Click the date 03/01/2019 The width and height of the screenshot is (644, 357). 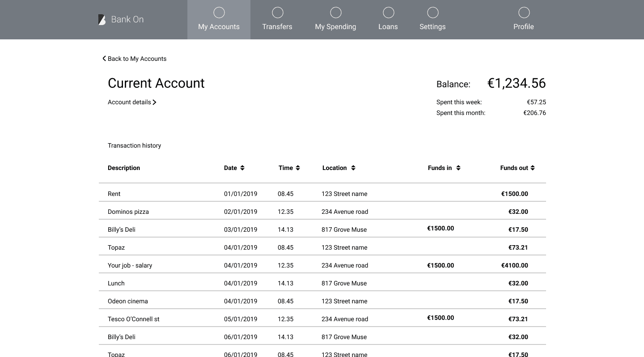(x=241, y=229)
